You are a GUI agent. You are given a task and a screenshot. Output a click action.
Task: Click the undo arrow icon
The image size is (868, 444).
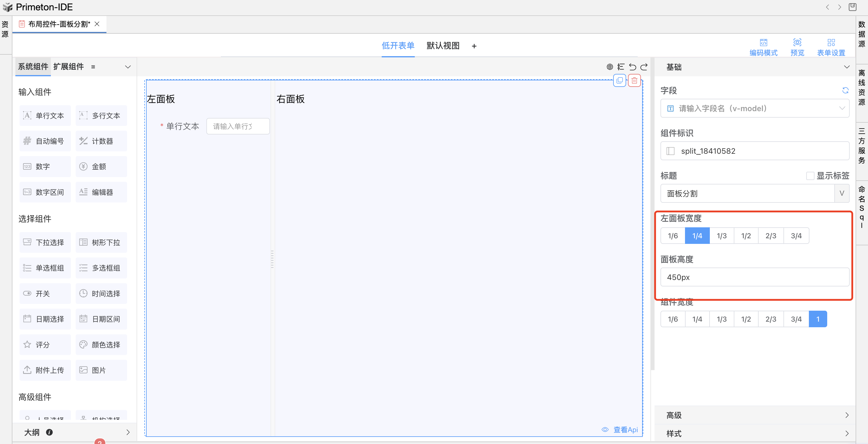click(x=632, y=67)
